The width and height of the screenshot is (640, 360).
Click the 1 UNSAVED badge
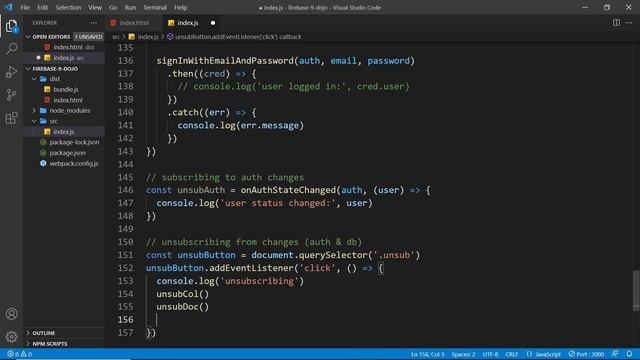click(x=88, y=37)
